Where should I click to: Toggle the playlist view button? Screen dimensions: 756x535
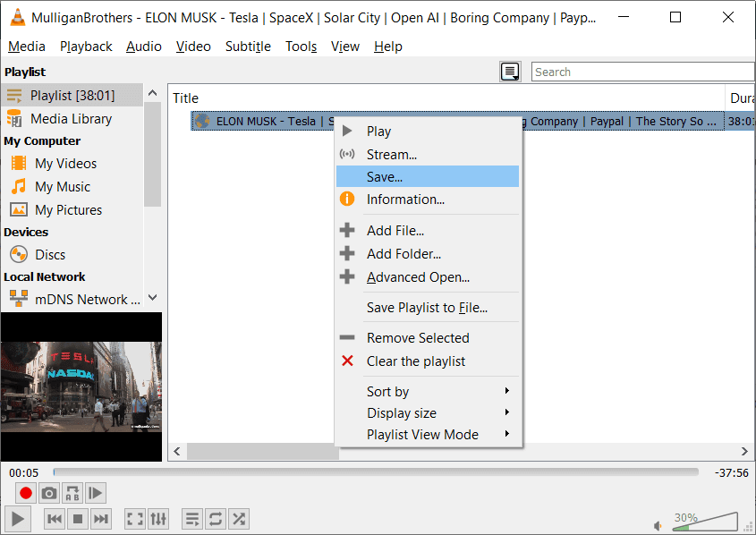coord(191,519)
